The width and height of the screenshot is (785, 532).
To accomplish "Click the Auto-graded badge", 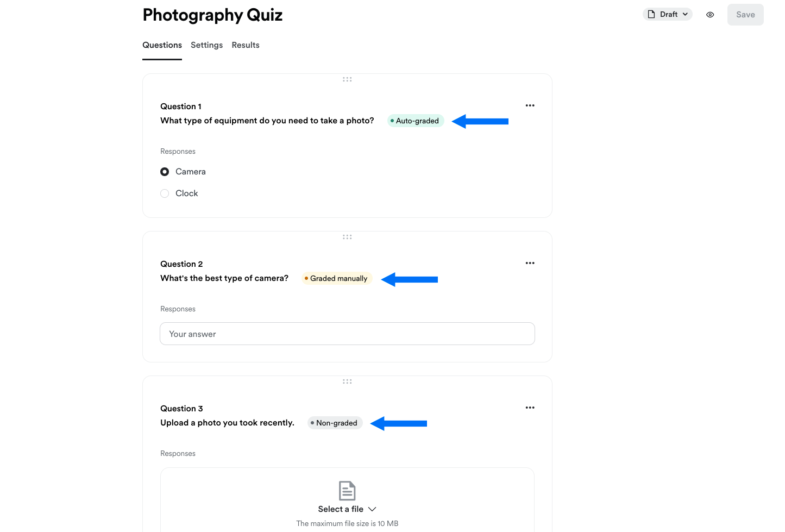I will point(416,121).
